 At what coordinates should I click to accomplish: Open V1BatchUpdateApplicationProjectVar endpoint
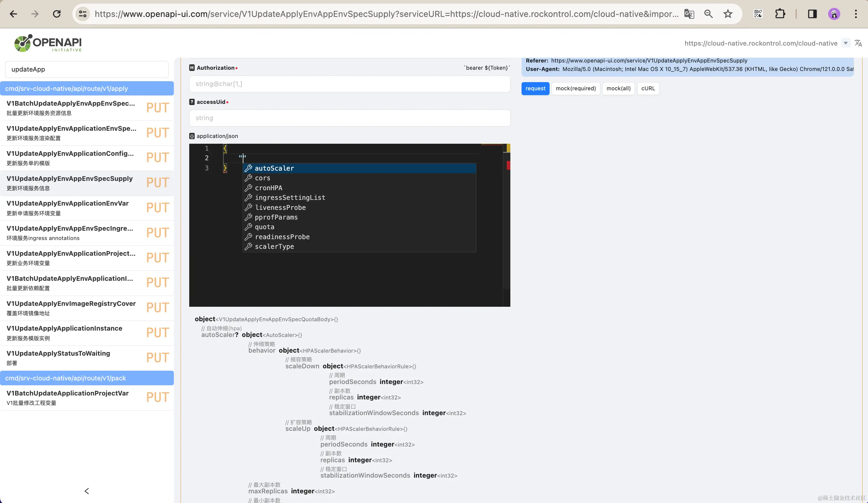[87, 398]
